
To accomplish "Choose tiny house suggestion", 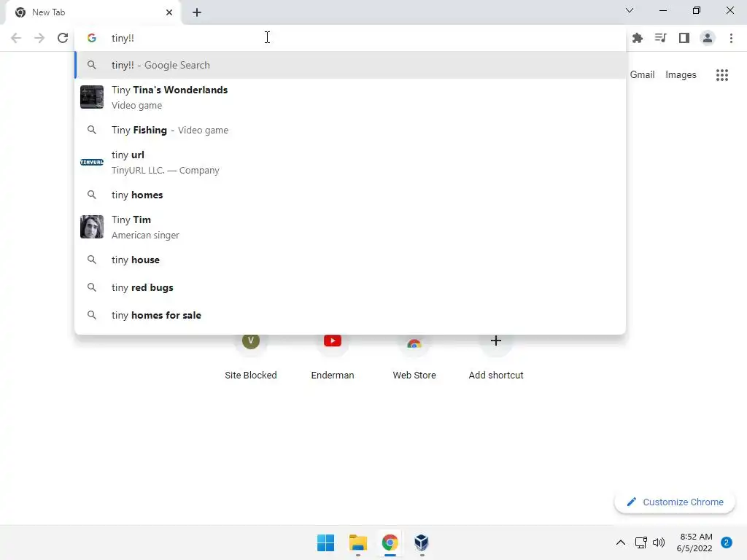I will point(350,260).
